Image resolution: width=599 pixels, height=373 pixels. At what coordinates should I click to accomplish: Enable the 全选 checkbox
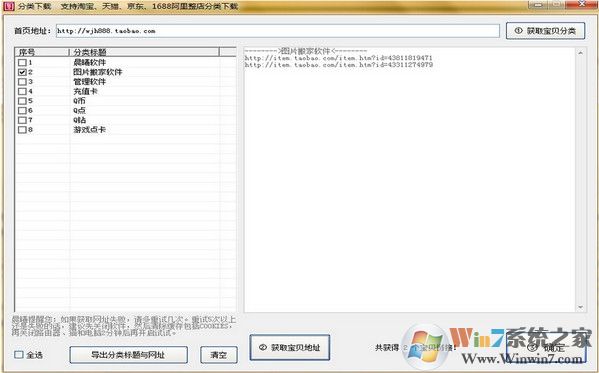19,355
